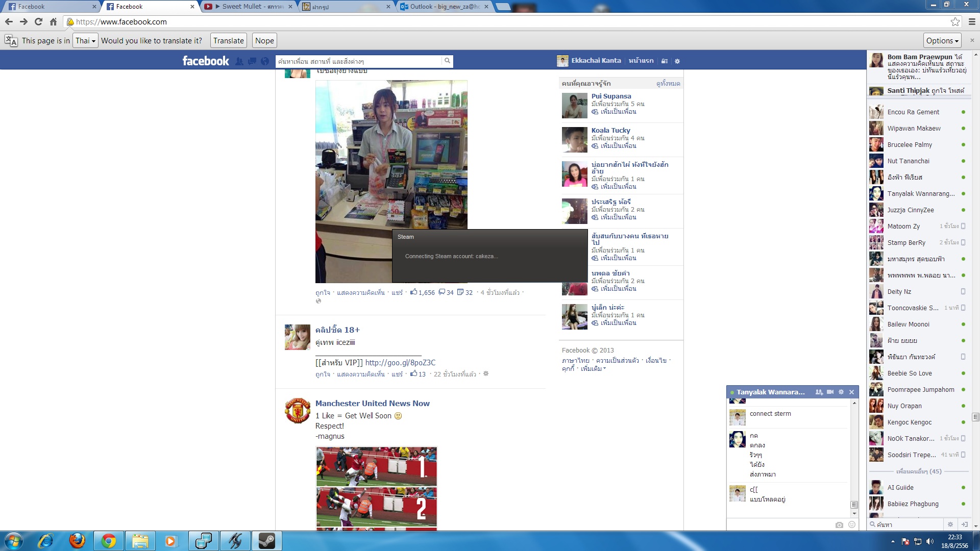Open the Facebook account settings gear menu
The image size is (980, 551).
pos(677,61)
